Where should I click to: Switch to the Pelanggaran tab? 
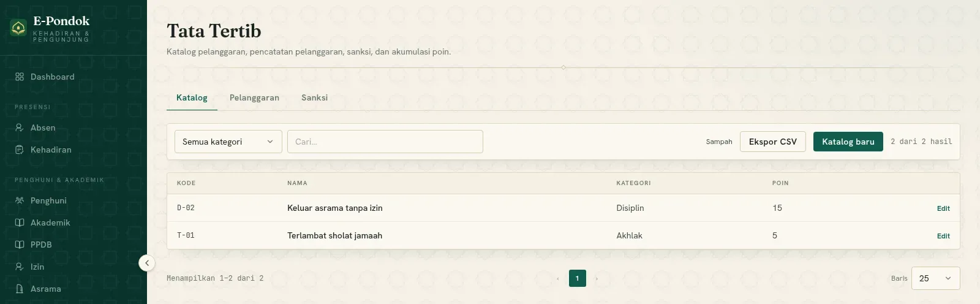pos(254,97)
